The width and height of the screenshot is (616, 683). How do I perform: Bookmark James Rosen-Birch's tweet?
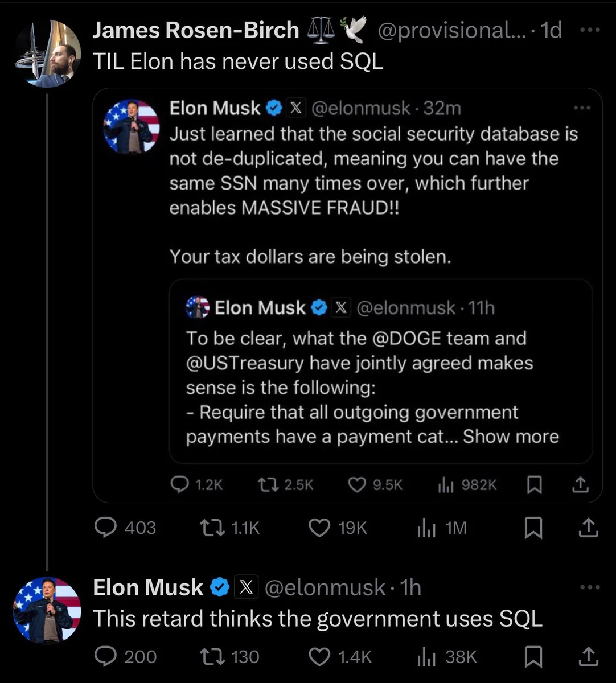[533, 528]
